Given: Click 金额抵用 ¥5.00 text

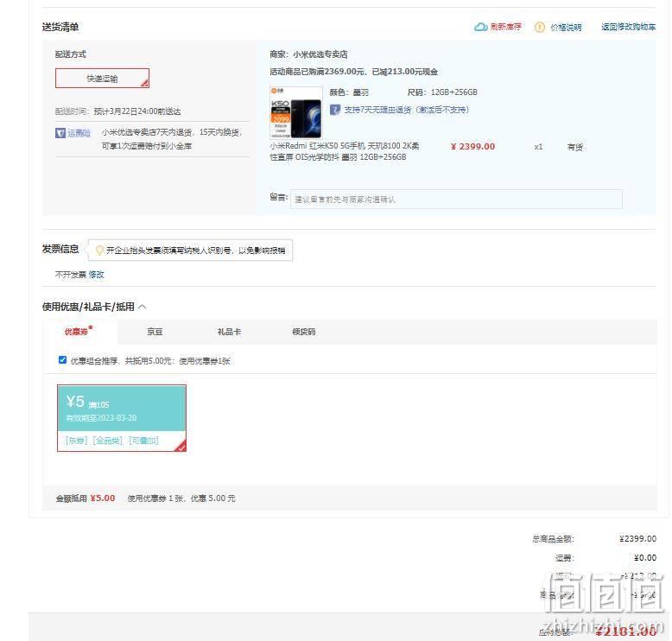Looking at the screenshot, I should tap(86, 498).
